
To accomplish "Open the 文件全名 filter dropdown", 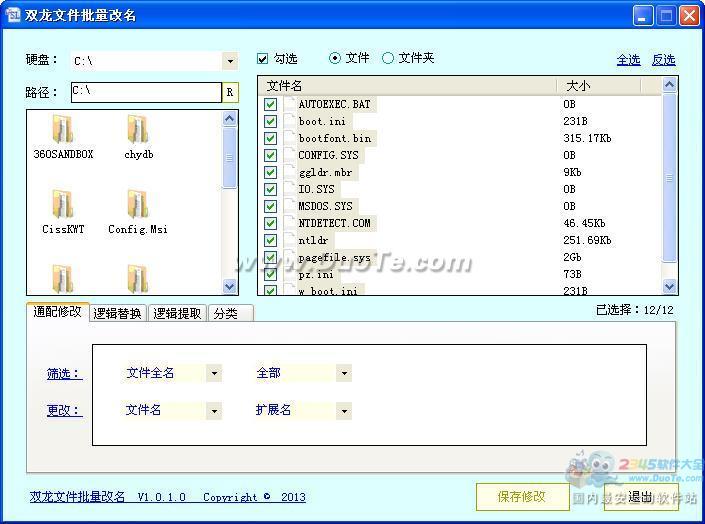I will [214, 374].
